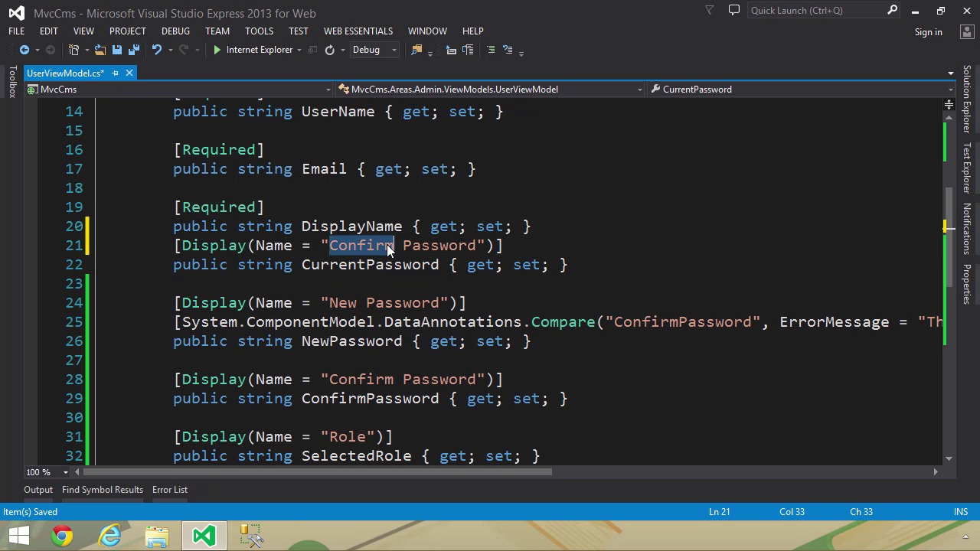980x551 pixels.
Task: Click the Refresh browser icon
Action: click(329, 50)
